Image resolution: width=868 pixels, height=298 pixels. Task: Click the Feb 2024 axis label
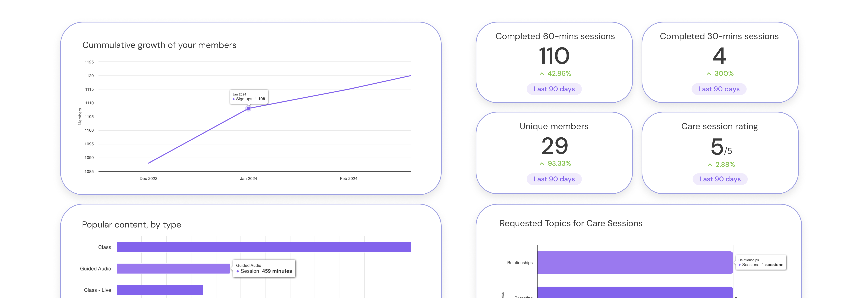(x=348, y=178)
